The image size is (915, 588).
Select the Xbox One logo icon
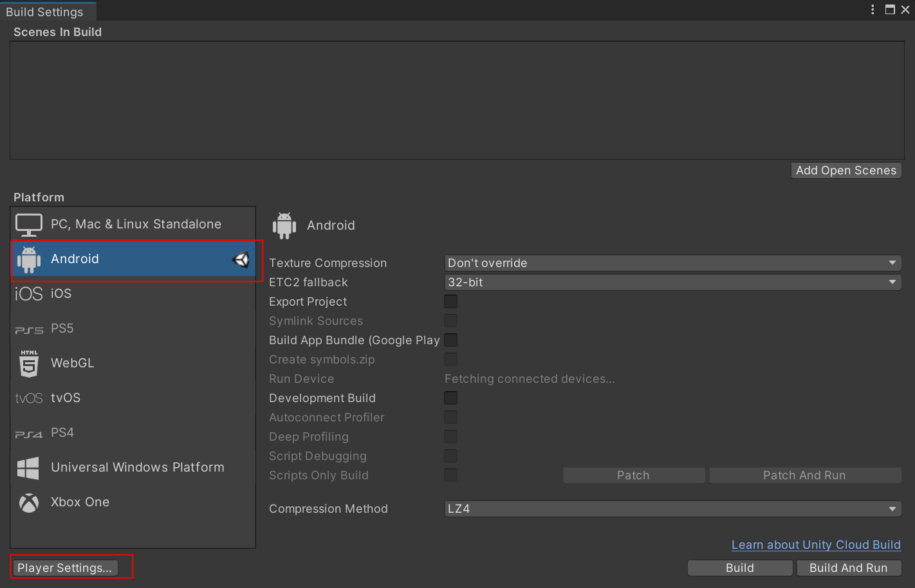click(x=29, y=503)
